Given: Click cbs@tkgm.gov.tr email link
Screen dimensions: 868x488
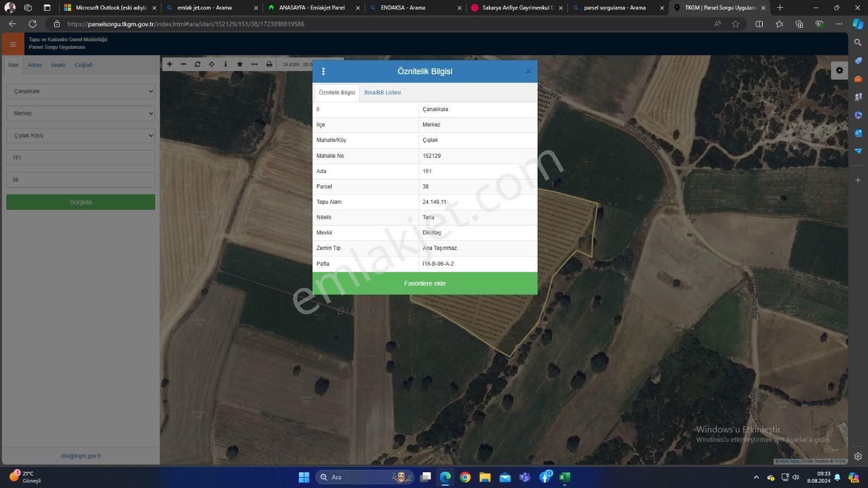Looking at the screenshot, I should point(81,456).
